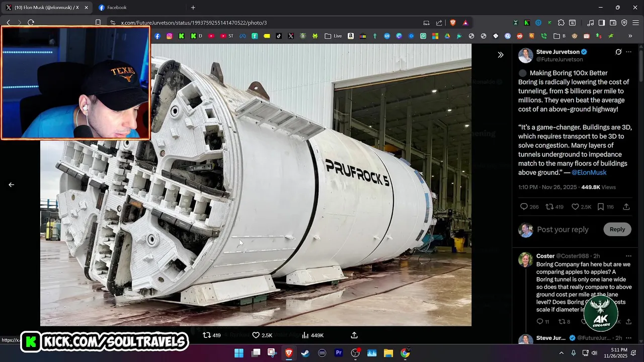Open the YouTube ST bookmark
The height and width of the screenshot is (362, 644).
pyautogui.click(x=227, y=36)
